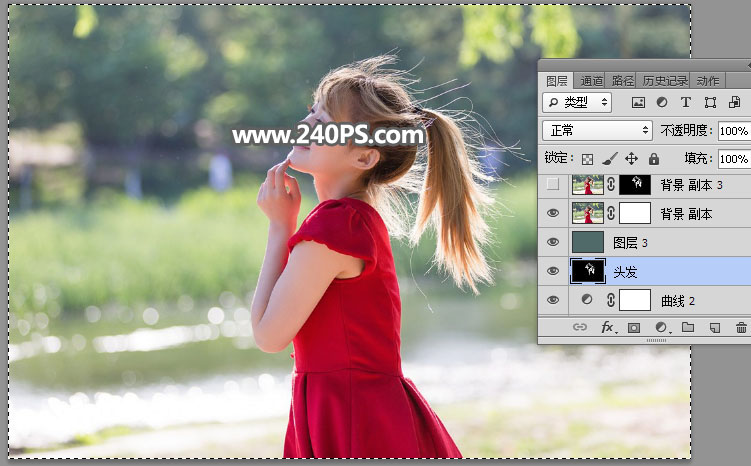This screenshot has width=751, height=466.
Task: Click the shape layer filter icon
Action: click(x=710, y=102)
